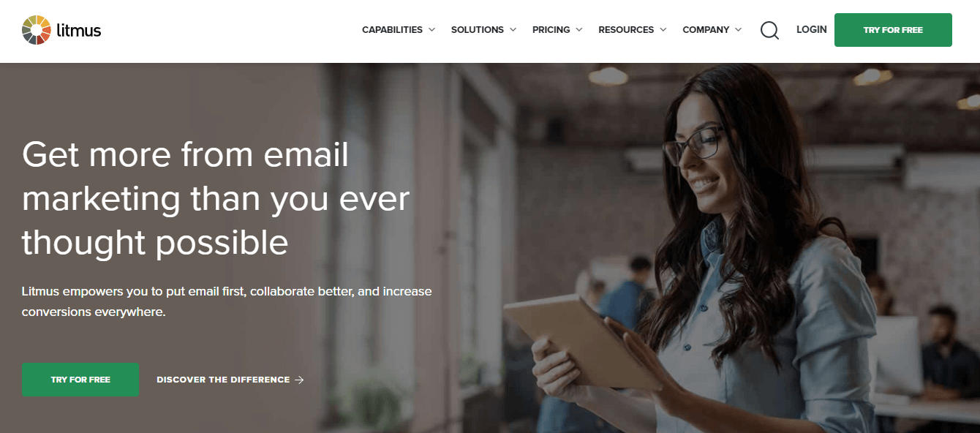Select the Company menu label

pyautogui.click(x=706, y=30)
